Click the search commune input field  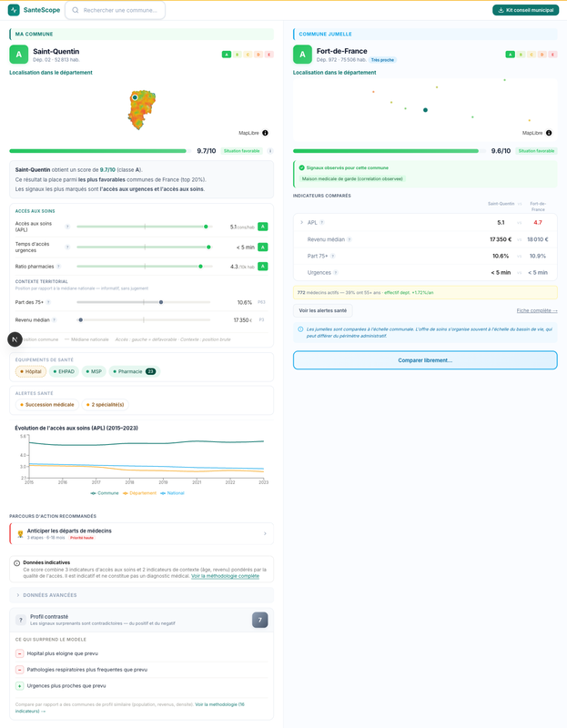(x=116, y=10)
